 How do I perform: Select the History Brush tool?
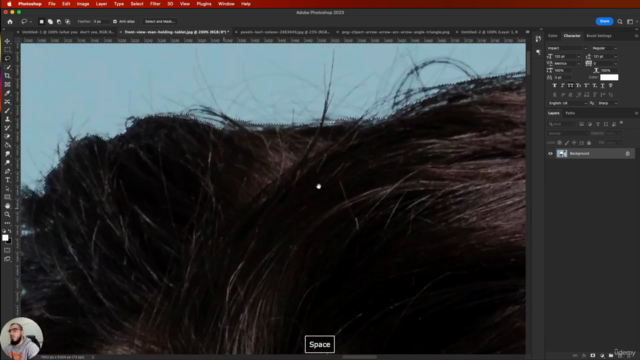[x=7, y=128]
